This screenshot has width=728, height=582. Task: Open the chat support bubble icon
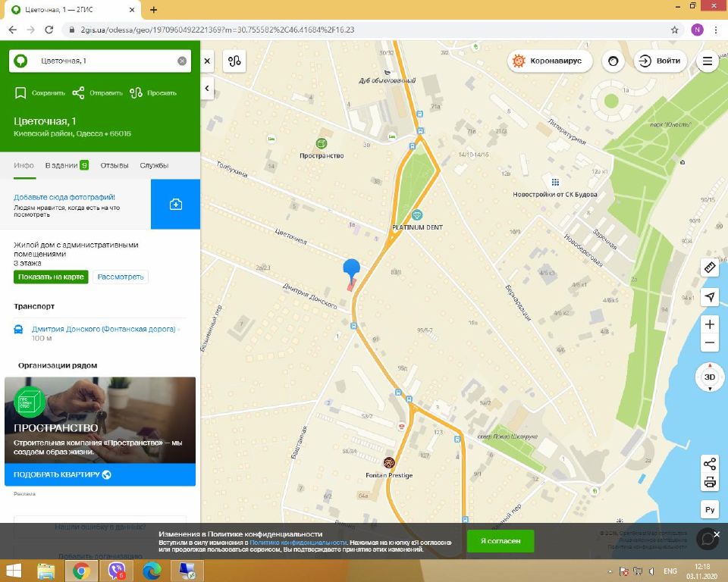[x=707, y=538]
